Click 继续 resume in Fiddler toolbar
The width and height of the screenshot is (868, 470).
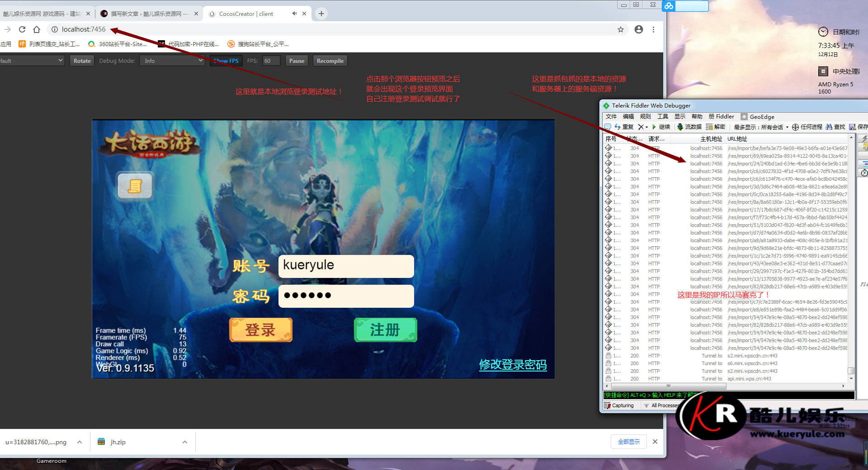(661, 127)
